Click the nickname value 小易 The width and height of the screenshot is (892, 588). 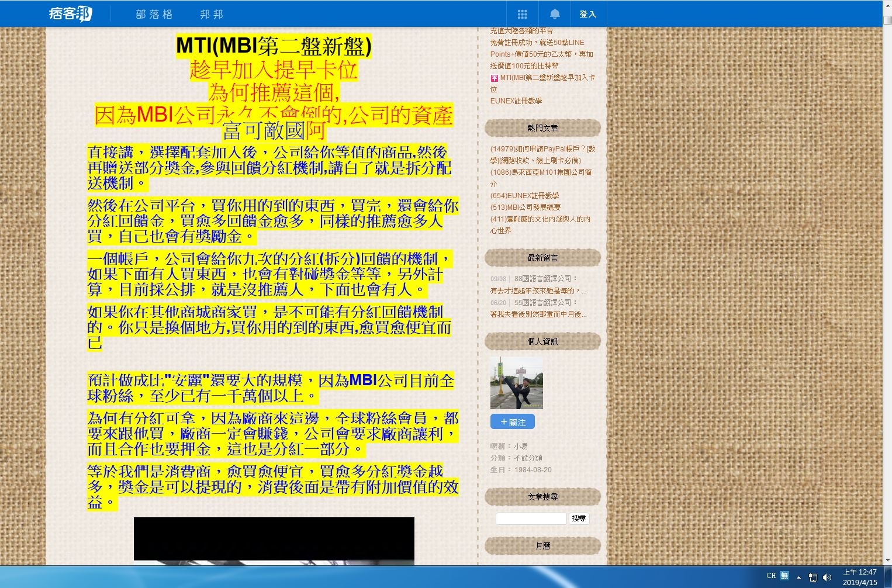pos(521,447)
